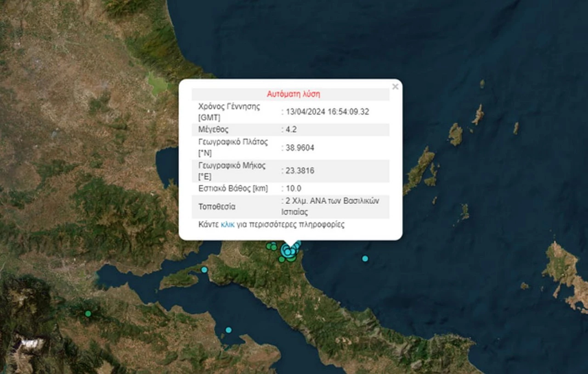This screenshot has height=374, width=588.
Task: Click the blue 'κλικ' link for more information
Action: click(x=228, y=225)
